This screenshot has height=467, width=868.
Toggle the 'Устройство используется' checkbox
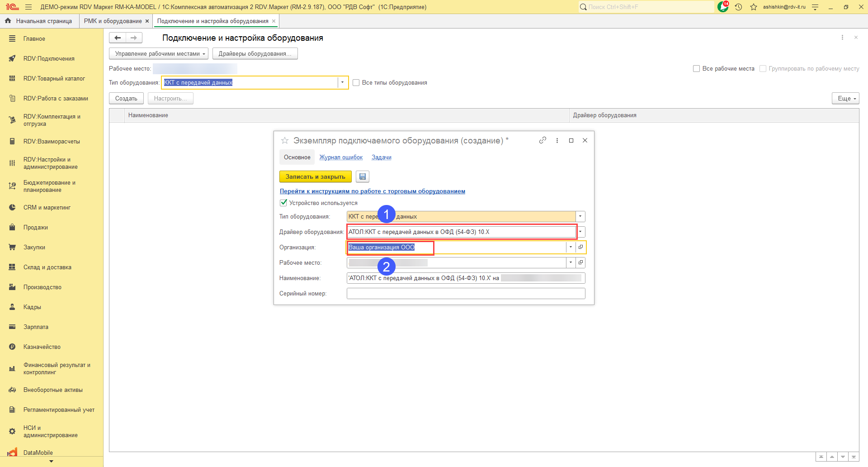click(x=283, y=203)
